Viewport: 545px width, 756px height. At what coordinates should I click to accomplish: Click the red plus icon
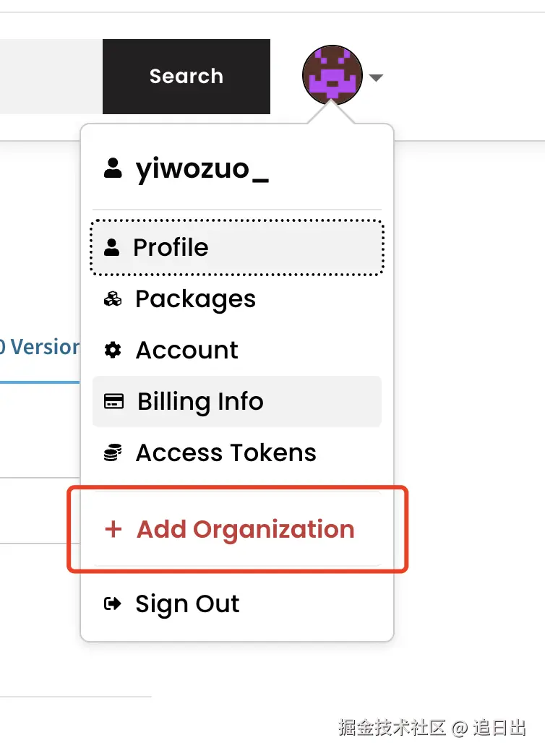pos(113,530)
